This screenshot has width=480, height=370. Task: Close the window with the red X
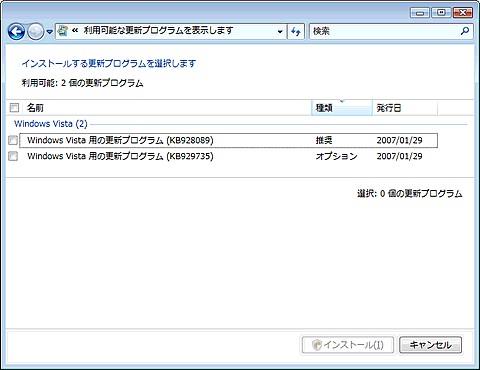pyautogui.click(x=462, y=13)
